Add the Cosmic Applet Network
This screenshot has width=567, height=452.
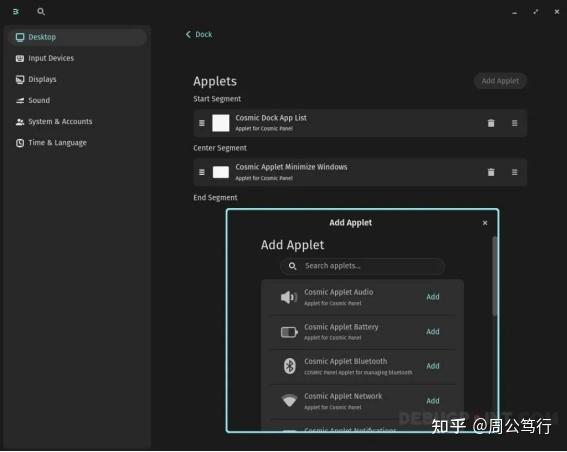coord(433,401)
